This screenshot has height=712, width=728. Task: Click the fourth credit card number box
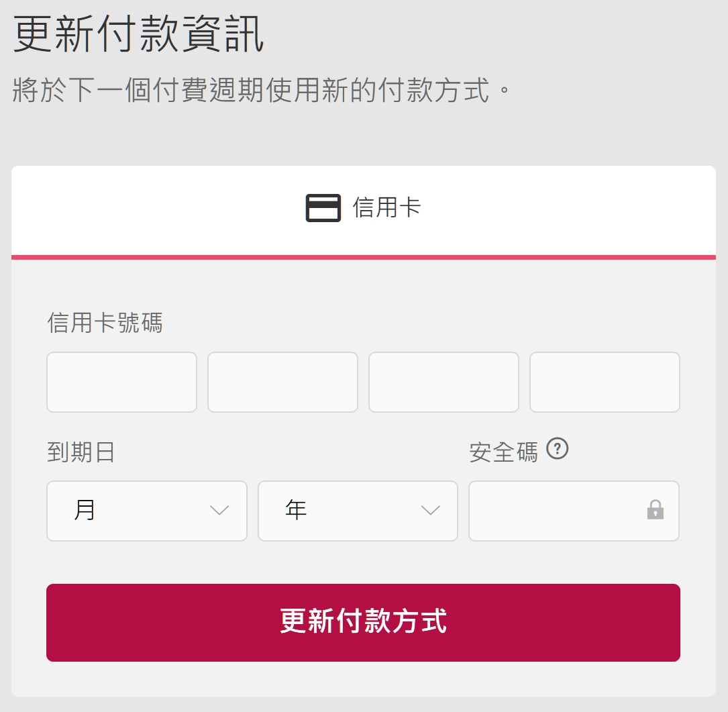click(x=605, y=382)
